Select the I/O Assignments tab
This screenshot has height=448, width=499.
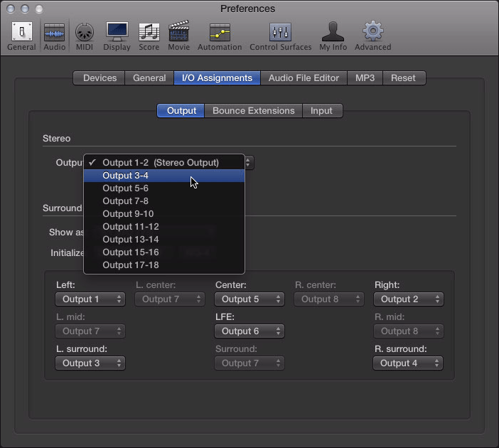(x=217, y=78)
